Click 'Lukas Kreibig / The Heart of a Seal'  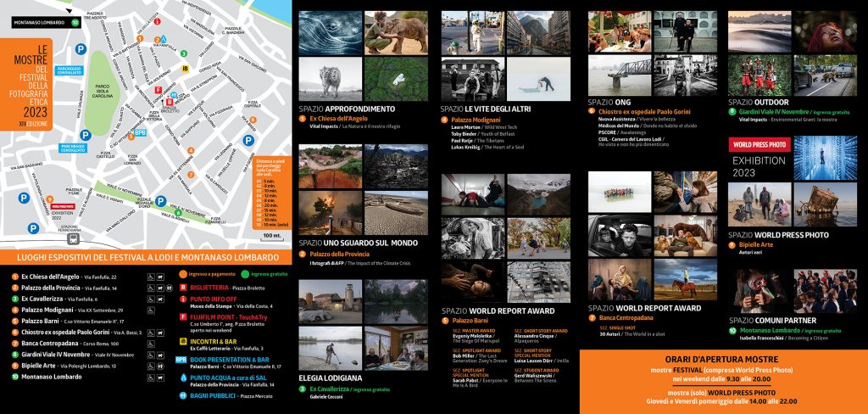click(487, 147)
